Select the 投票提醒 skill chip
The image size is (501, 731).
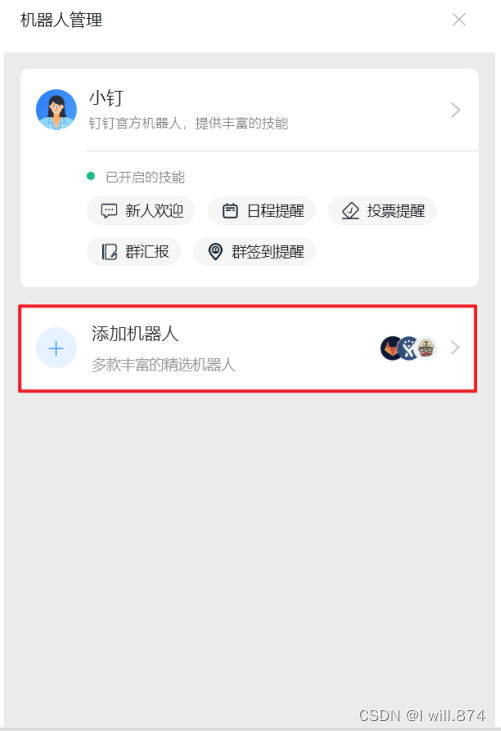tap(382, 211)
